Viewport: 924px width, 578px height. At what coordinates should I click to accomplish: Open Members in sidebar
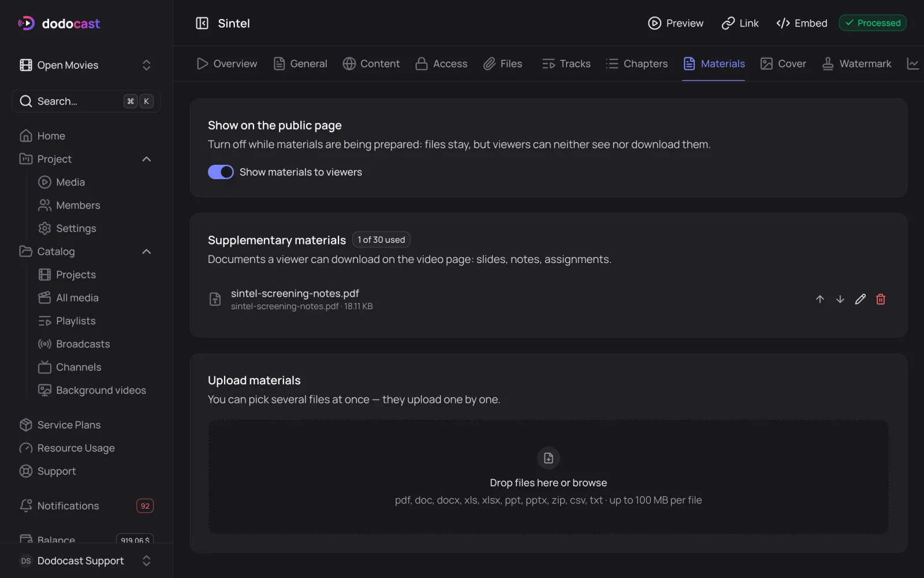click(x=69, y=205)
